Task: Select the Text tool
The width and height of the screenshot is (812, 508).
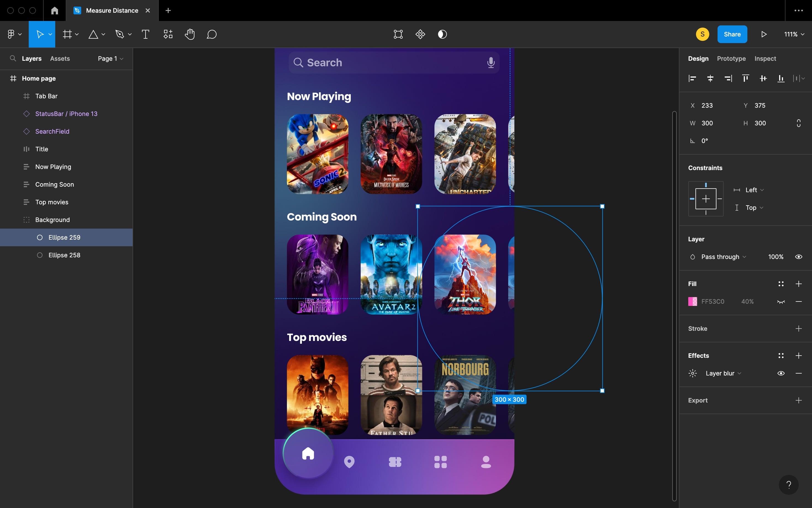Action: [145, 34]
